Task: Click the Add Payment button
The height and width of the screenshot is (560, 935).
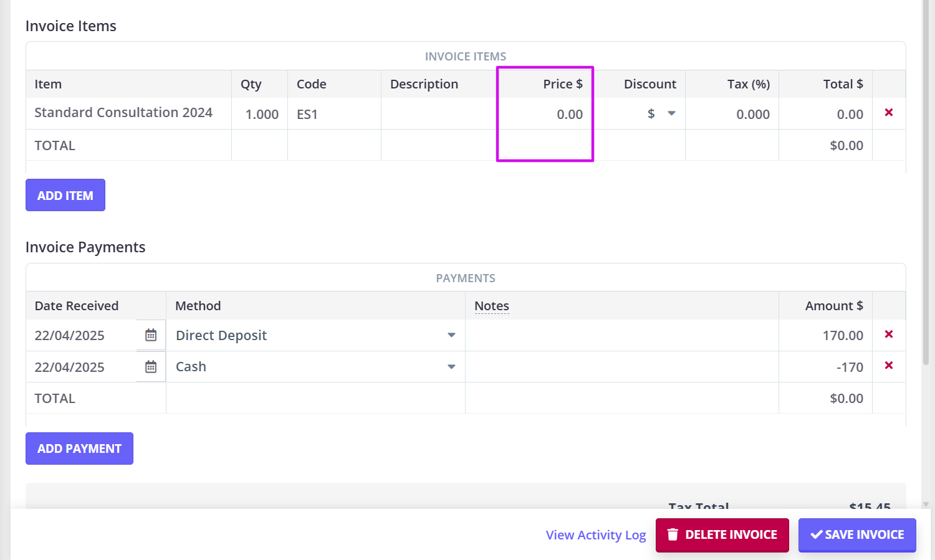Action: pyautogui.click(x=79, y=448)
